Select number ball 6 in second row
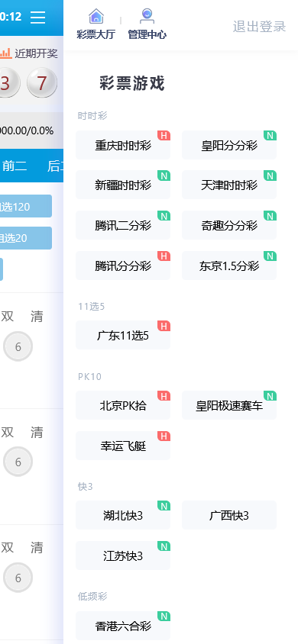This screenshot has width=298, height=644. click(18, 462)
